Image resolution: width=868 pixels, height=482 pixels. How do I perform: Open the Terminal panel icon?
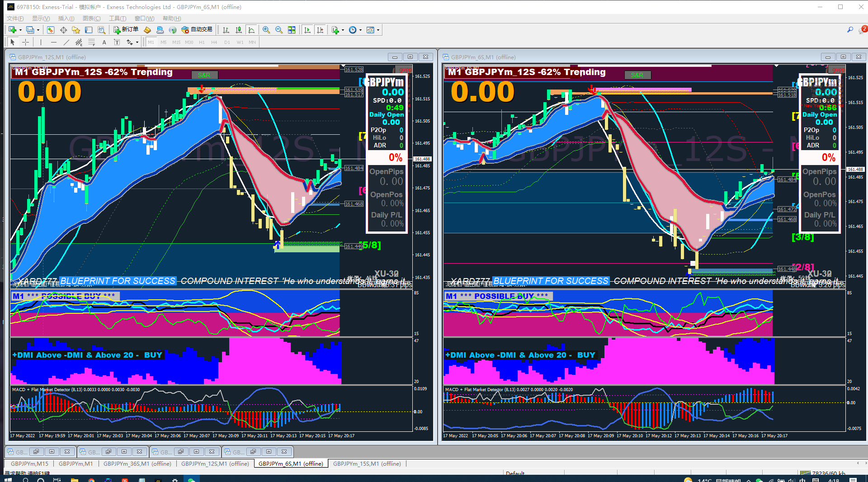[x=89, y=30]
